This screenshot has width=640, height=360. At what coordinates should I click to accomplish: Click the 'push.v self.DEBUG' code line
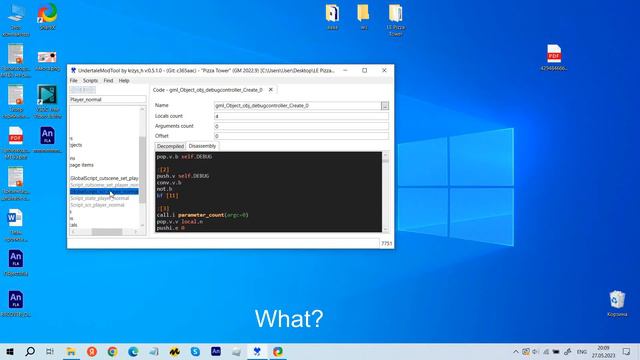coord(183,176)
